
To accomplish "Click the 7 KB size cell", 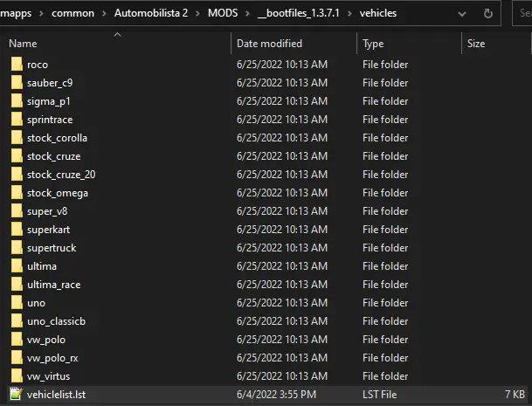I will point(515,394).
